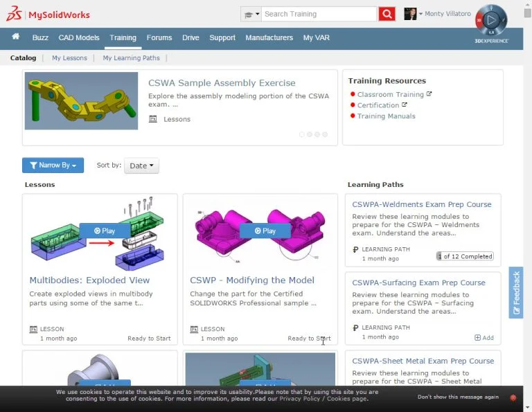Open the 3DEXPERIENCE compass icon

[x=493, y=20]
